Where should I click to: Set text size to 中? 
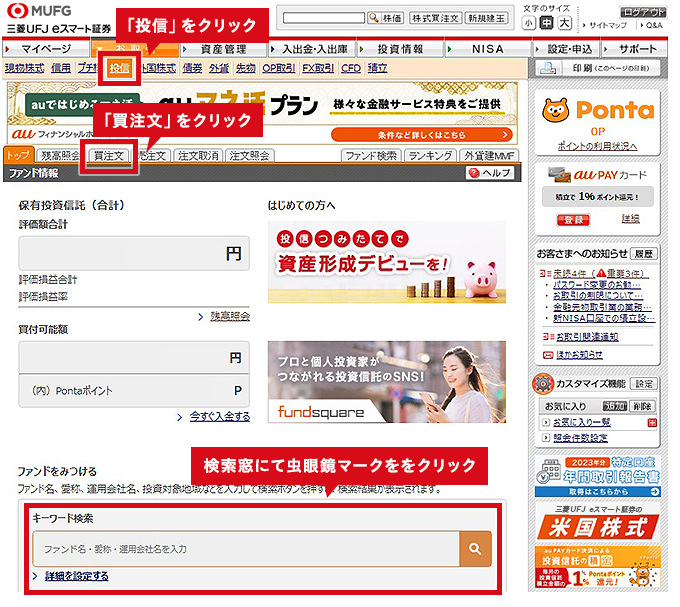546,23
